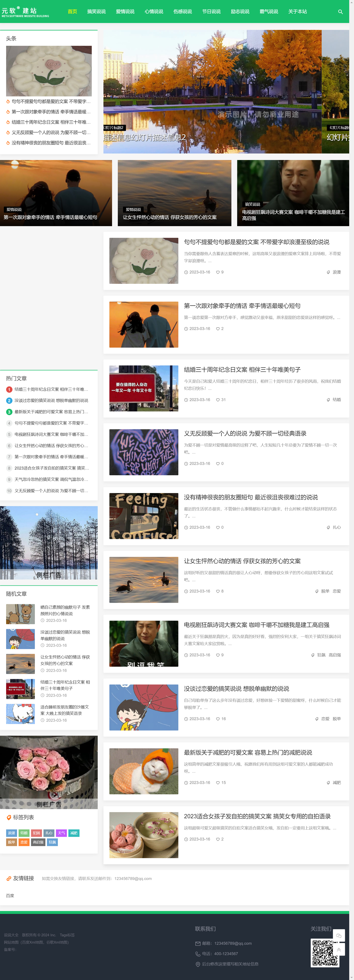Screen dimensions: 354x980
Task: Open hot article 没谈过恋爱的搞笑说说 in sidebar
Action: pos(51,401)
